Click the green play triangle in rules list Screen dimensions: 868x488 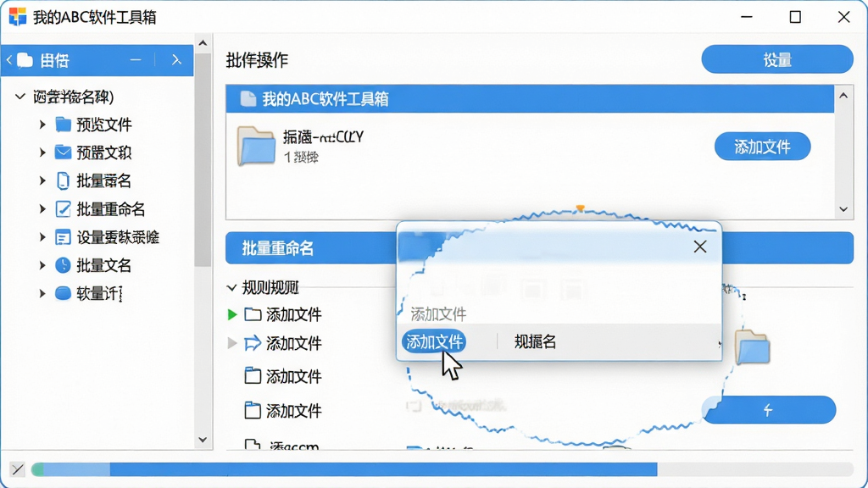232,315
